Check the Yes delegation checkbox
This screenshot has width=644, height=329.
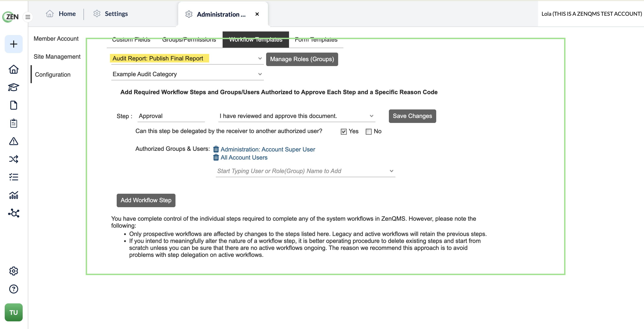click(344, 131)
